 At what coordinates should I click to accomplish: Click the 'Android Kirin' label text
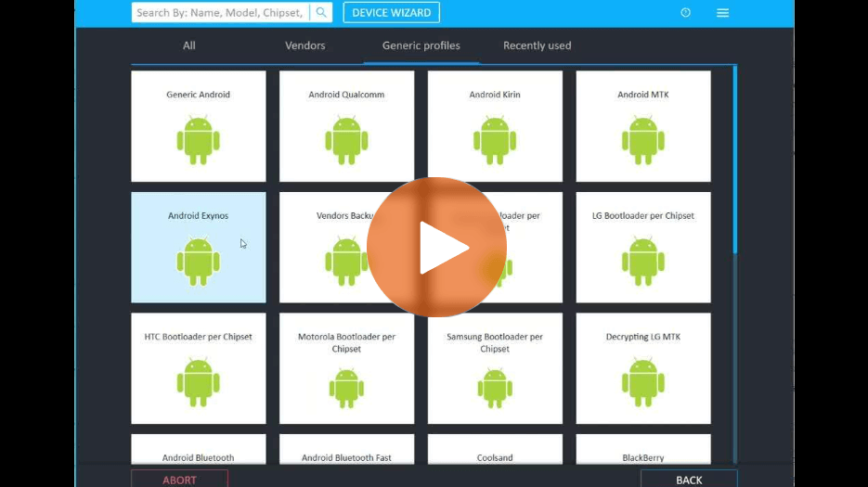click(x=495, y=95)
